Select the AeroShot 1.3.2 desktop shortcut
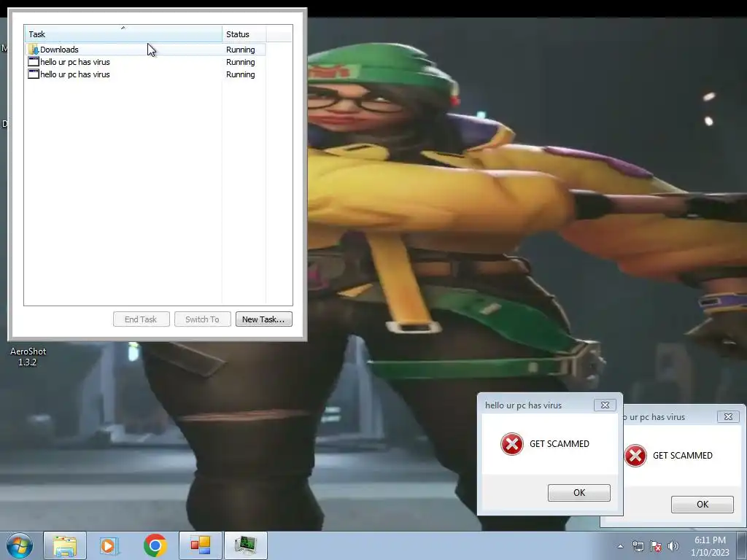Viewport: 747px width, 560px height. [28, 357]
